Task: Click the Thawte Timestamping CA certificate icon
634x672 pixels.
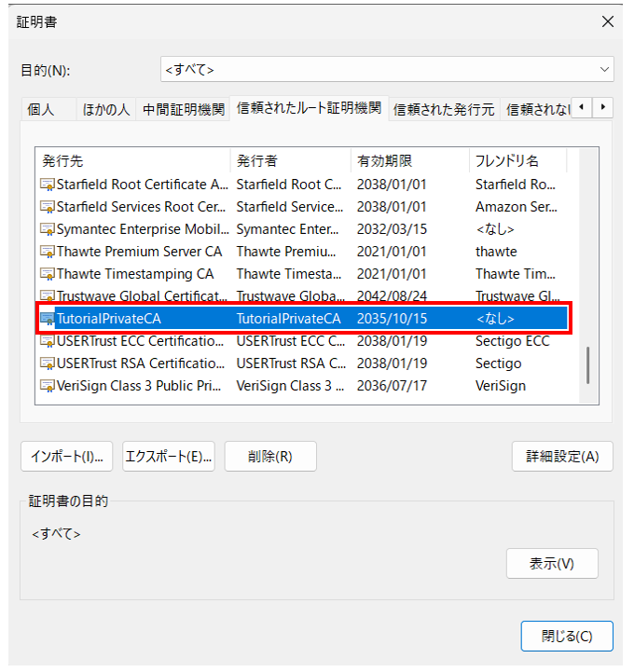Action: coord(48,274)
